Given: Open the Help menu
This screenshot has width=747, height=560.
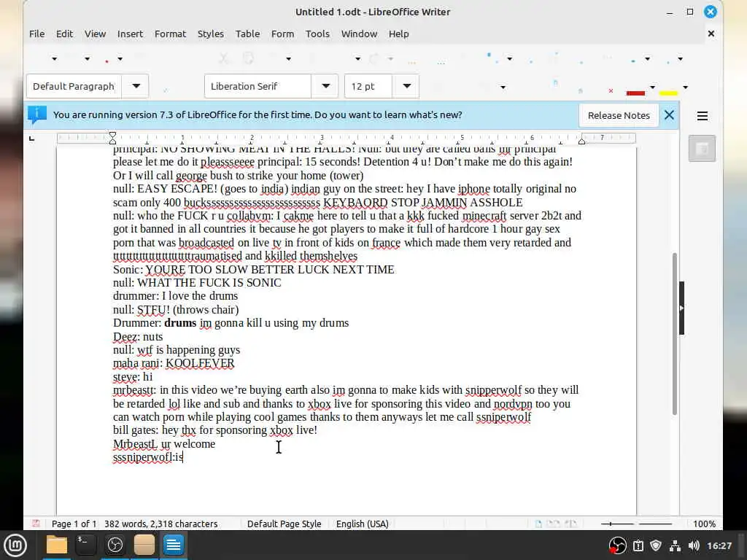Looking at the screenshot, I should (399, 34).
